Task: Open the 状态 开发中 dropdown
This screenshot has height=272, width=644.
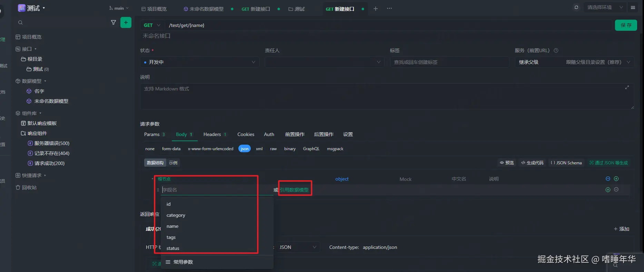Action: (200, 62)
